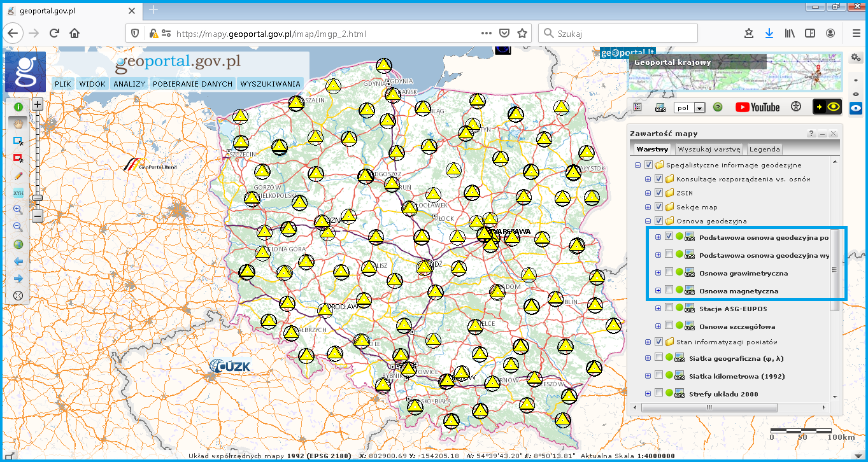The height and width of the screenshot is (462, 868).
Task: Enable Osnowa szczegółowa layer checkbox
Action: click(x=669, y=326)
